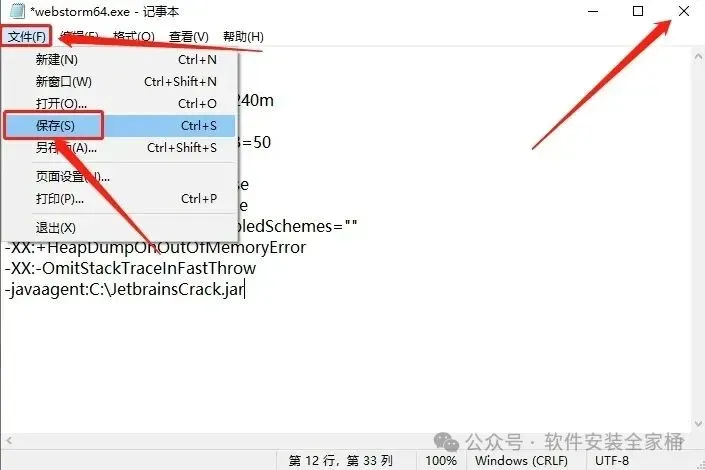This screenshot has width=705, height=470.
Task: Click the horizontal scrollbar left arrow
Action: coord(9,441)
